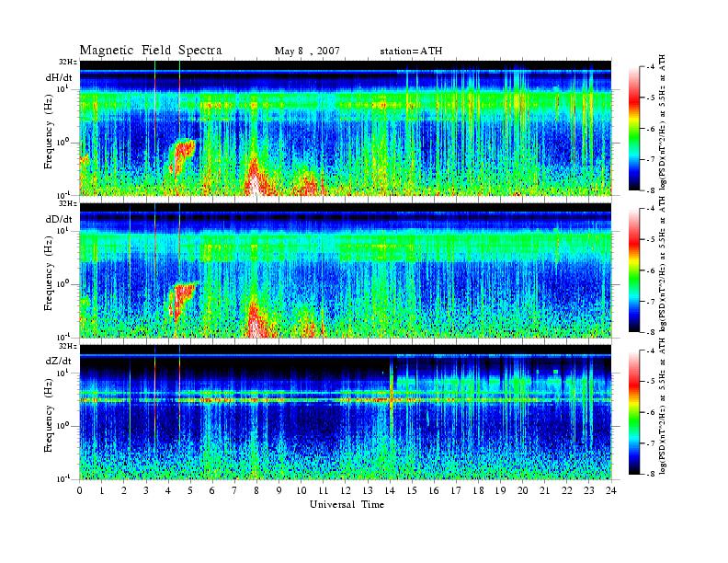This screenshot has height=563, width=728.
Task: Click the white-red peak near 8 UT in dD/dt panel
Action: pos(254,320)
